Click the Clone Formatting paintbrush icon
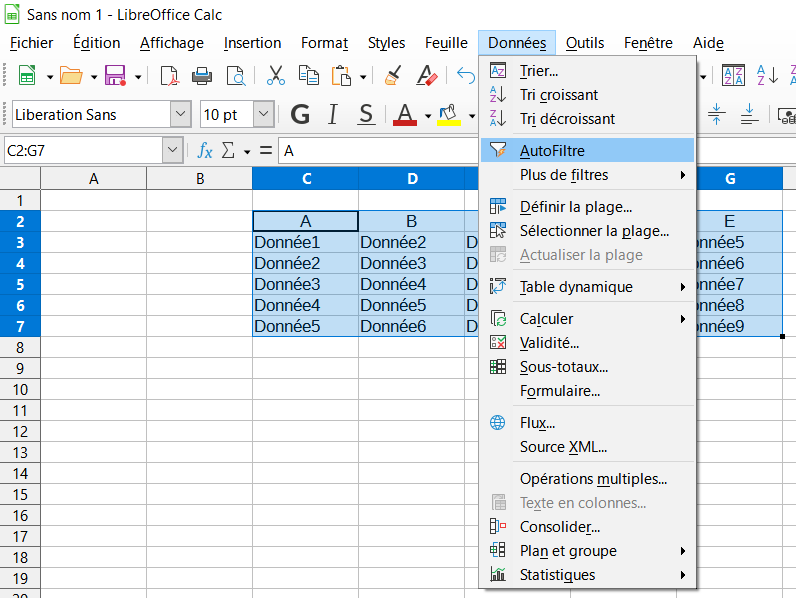The image size is (796, 598). [392, 76]
